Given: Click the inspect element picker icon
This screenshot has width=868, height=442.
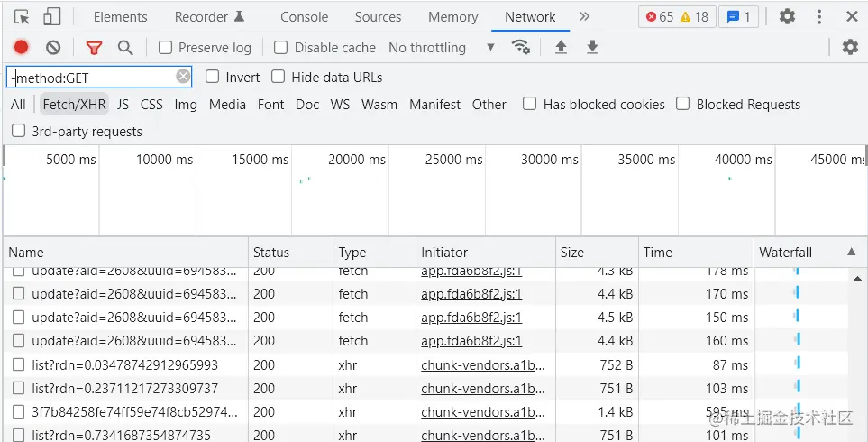Looking at the screenshot, I should pos(23,16).
